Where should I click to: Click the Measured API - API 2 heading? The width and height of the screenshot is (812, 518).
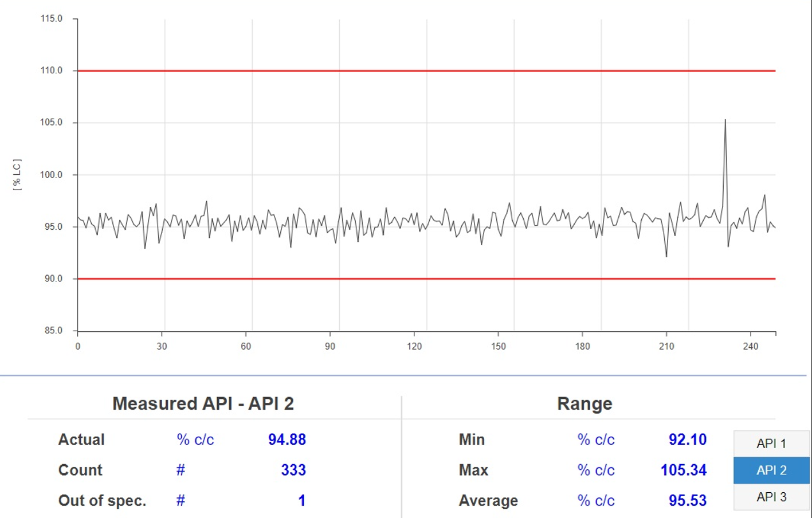point(203,403)
